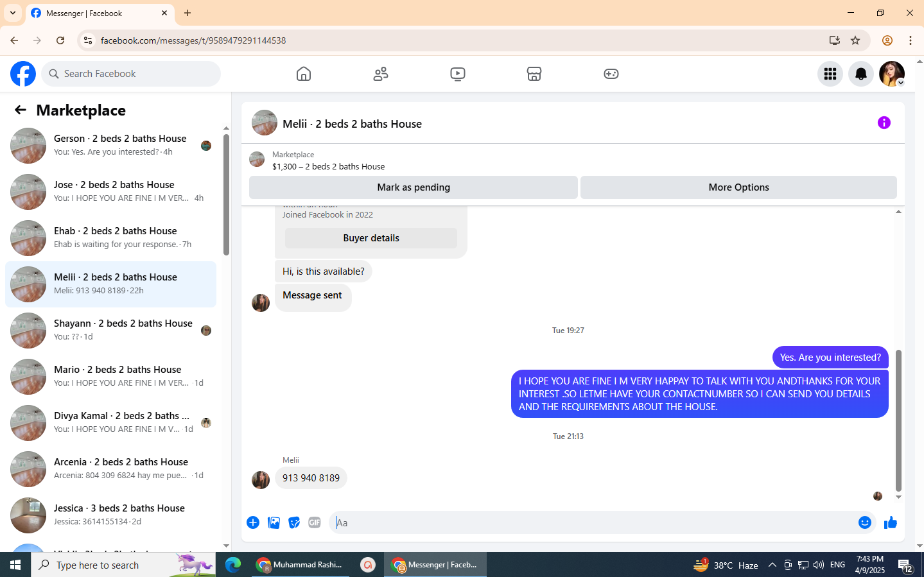
Task: View site information icon
Action: click(x=88, y=40)
